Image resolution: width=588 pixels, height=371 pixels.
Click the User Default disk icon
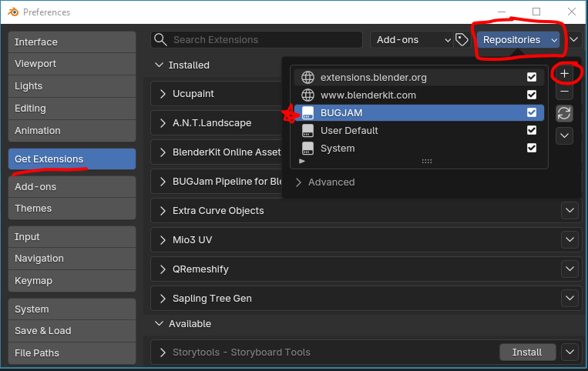tap(308, 131)
